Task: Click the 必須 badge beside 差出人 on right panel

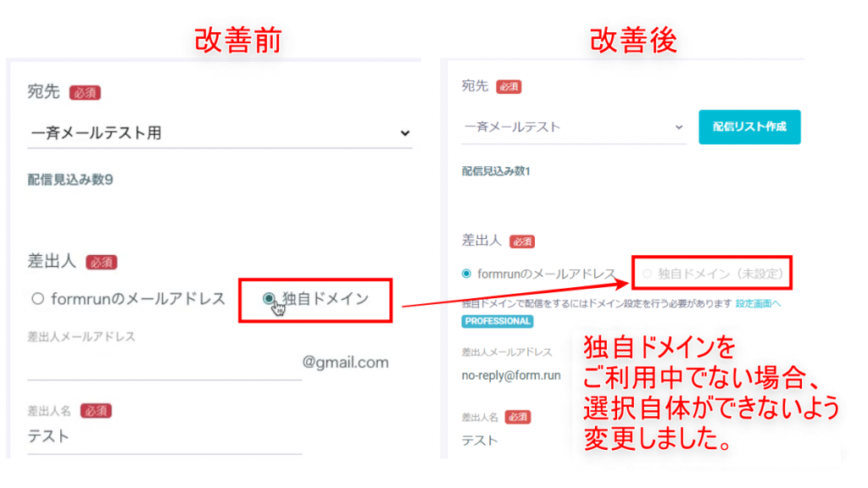Action: point(521,241)
